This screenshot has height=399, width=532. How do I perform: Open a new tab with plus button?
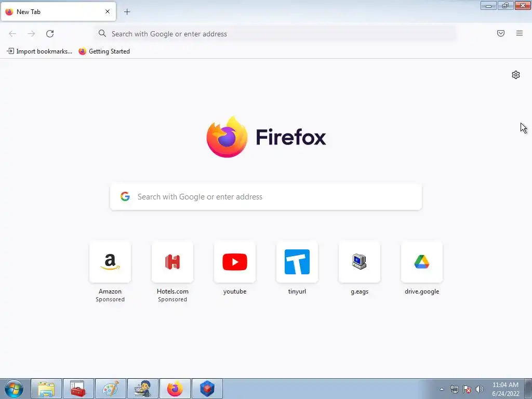[127, 12]
